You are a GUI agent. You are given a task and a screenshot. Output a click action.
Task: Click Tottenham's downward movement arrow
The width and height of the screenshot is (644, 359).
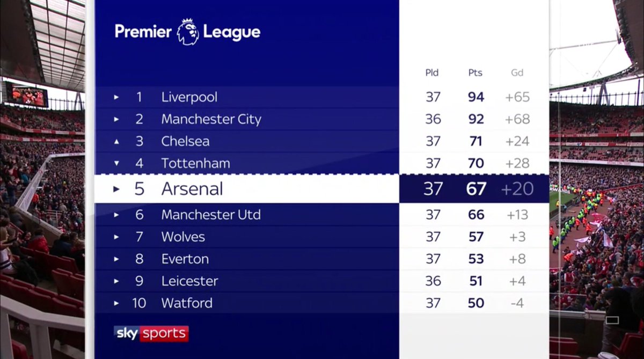[x=116, y=163]
